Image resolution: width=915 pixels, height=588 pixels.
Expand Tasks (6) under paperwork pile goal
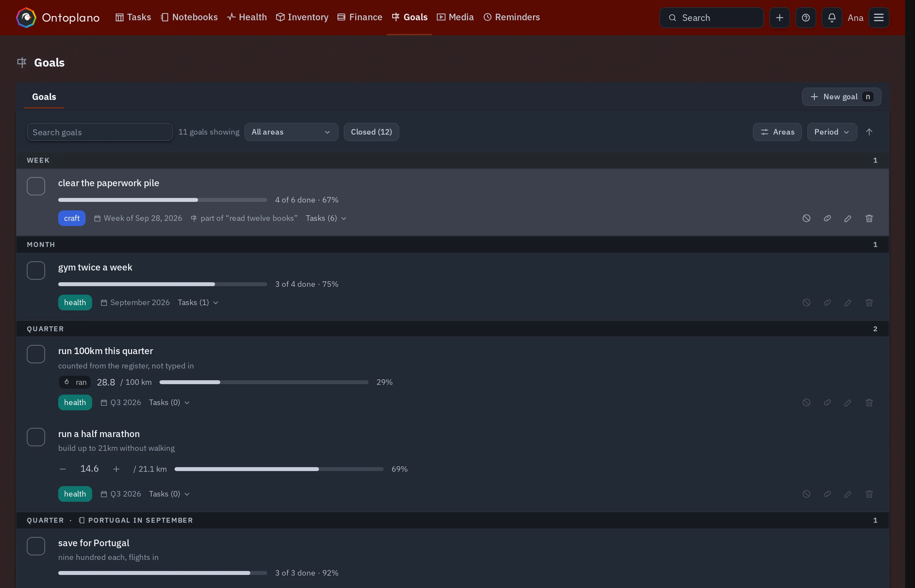pyautogui.click(x=326, y=219)
